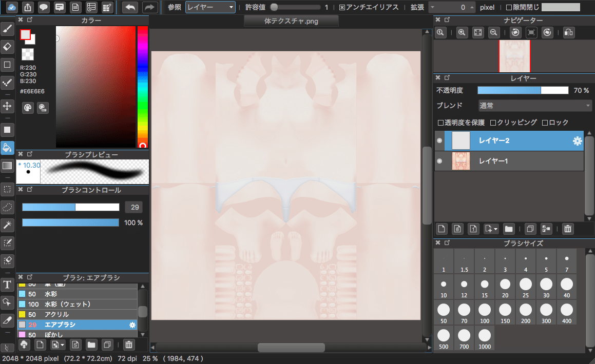This screenshot has height=364, width=595.
Task: Select the Brush tool in the left toolbar
Action: (7, 29)
